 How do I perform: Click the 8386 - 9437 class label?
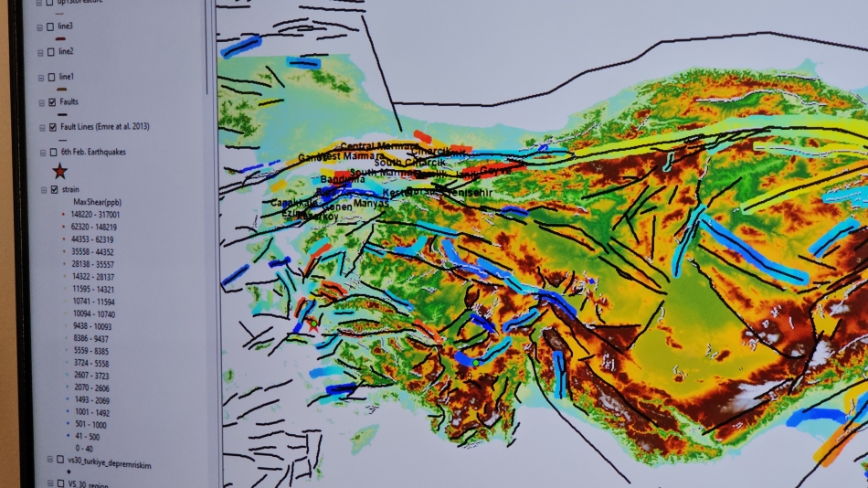tap(91, 338)
